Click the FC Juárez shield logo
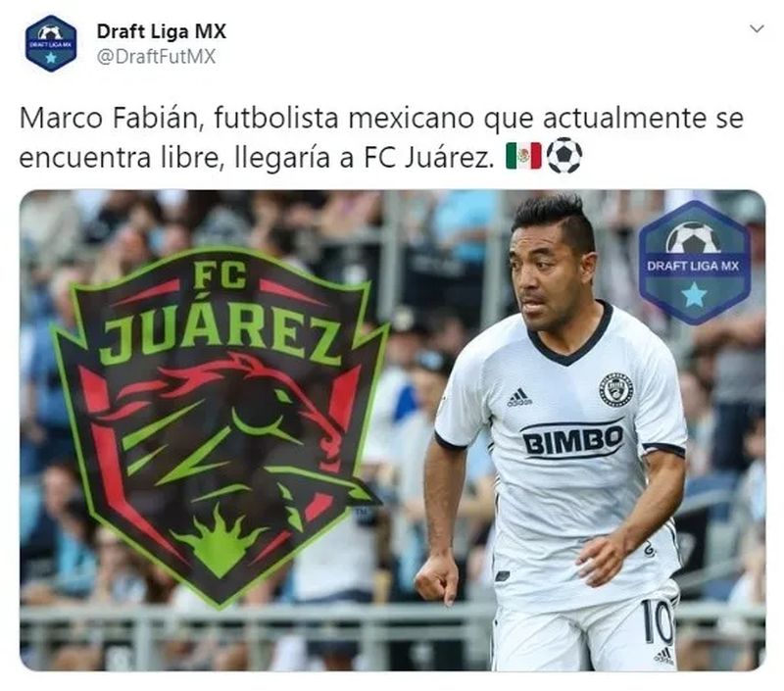Image resolution: width=784 pixels, height=691 pixels. [x=220, y=425]
